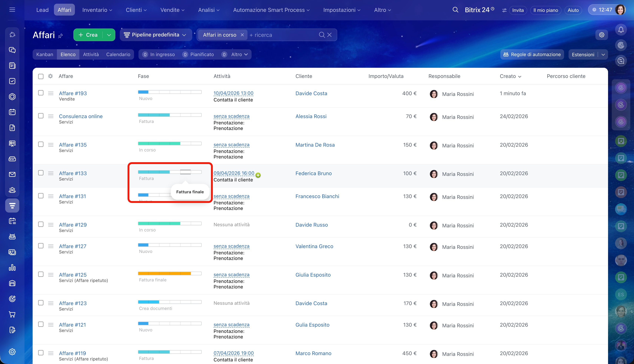Open the shopping cart icon in left sidebar
Screen dimensions: 634x364
(x=12, y=314)
